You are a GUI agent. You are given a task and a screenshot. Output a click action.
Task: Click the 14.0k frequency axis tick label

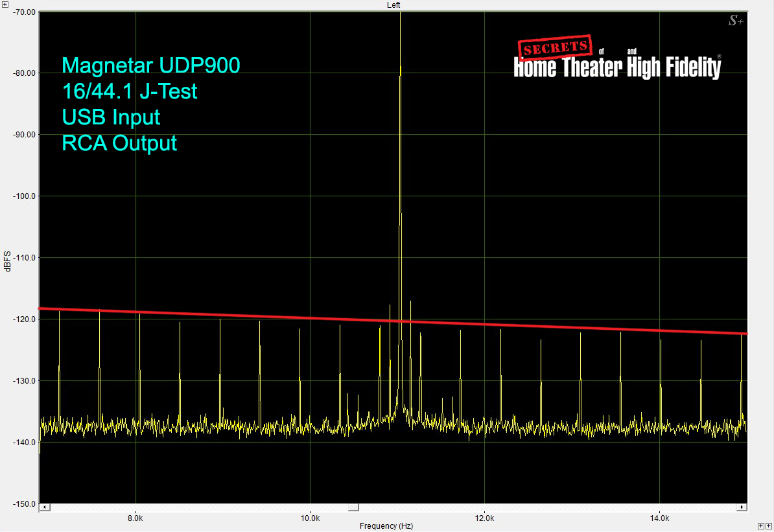(659, 518)
